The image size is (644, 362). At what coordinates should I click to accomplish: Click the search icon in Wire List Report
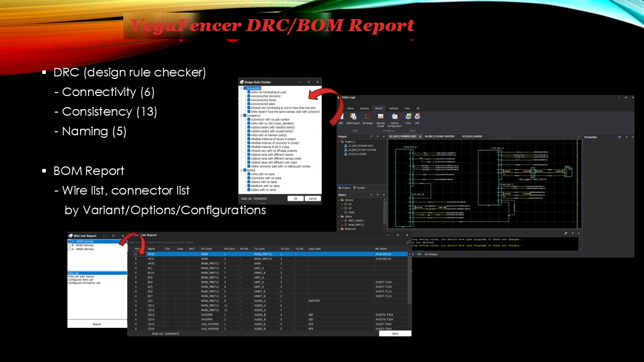409,242
